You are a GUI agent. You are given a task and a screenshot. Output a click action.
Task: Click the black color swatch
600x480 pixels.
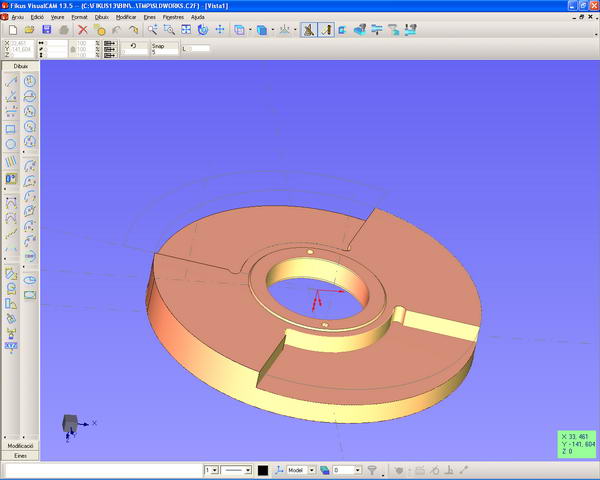262,469
